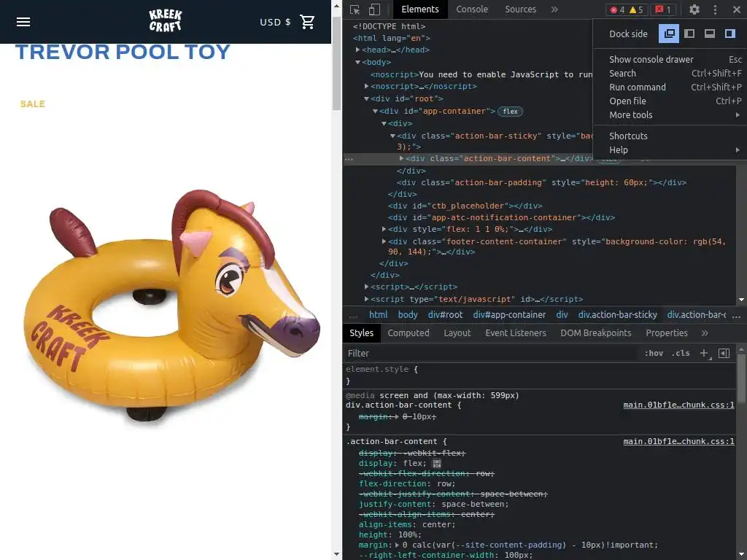Click the DevTools three-dot customize menu
This screenshot has width=747, height=560.
pos(715,9)
